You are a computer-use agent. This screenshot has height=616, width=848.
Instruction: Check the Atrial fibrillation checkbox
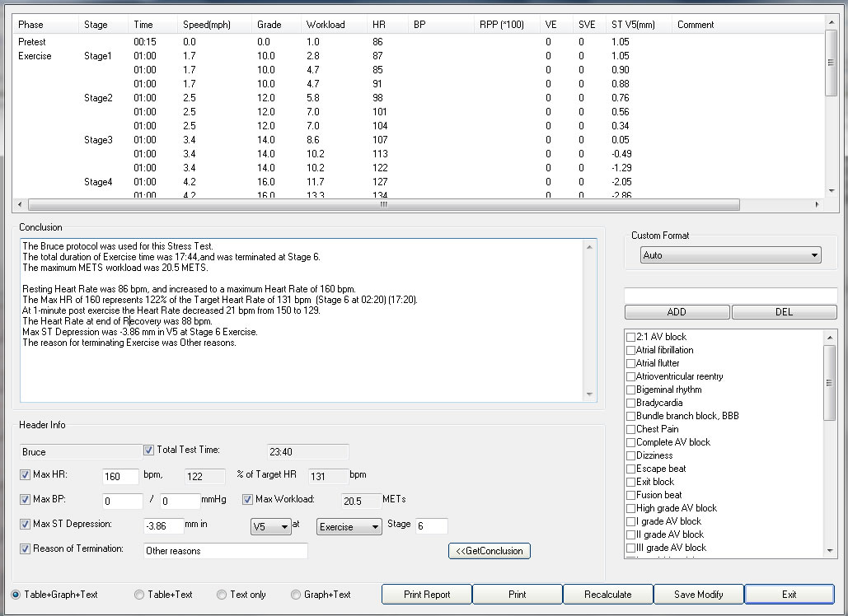[630, 350]
